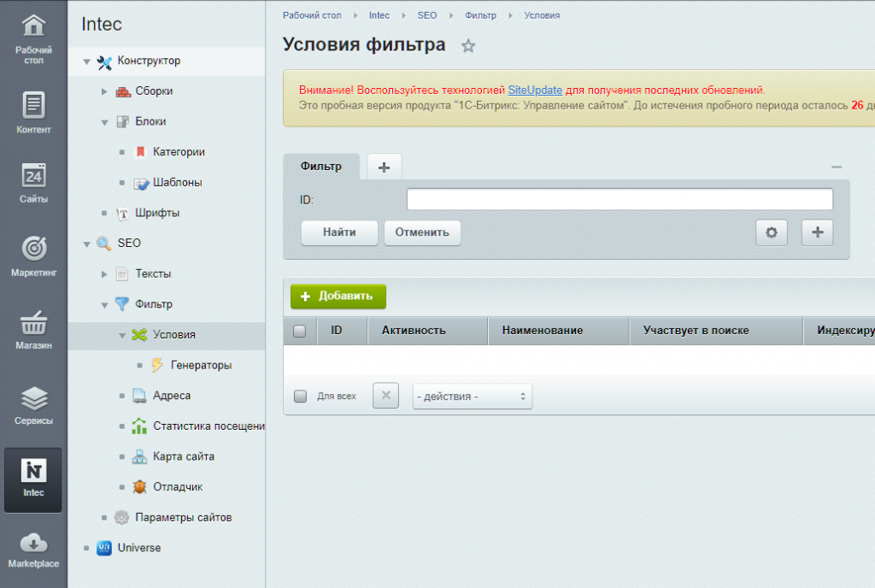Click the Universe logo icon

click(x=104, y=548)
